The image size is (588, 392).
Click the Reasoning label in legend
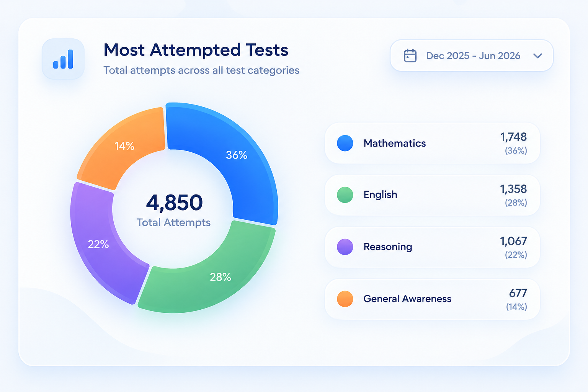coord(388,247)
